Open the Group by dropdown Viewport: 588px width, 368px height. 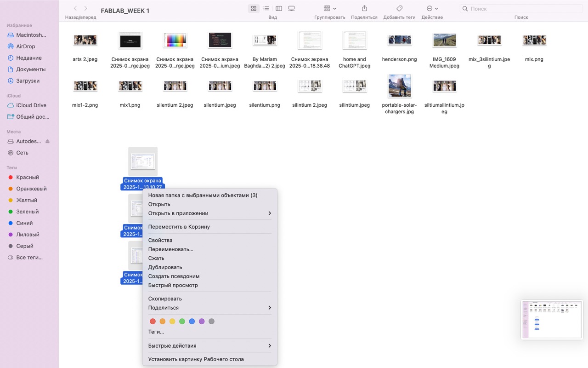coord(330,9)
